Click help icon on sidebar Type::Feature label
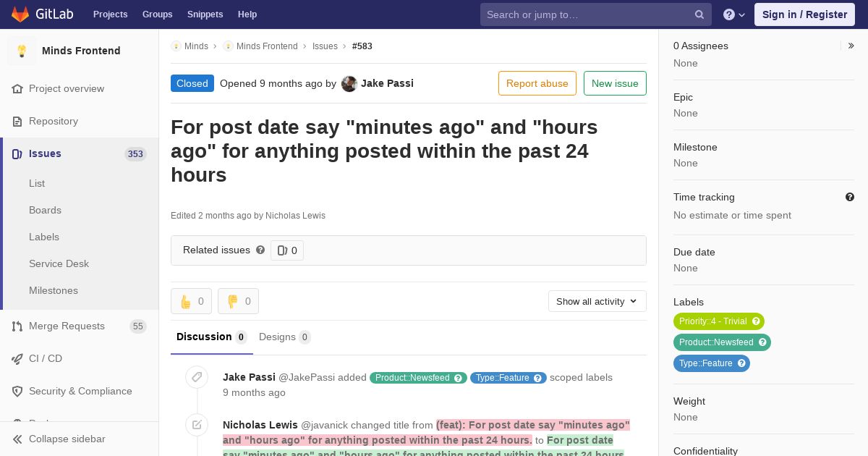This screenshot has height=456, width=868. [741, 363]
